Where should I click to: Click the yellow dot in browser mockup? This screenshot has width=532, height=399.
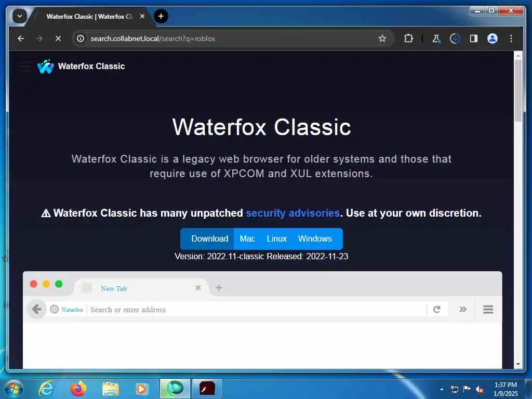(x=46, y=284)
